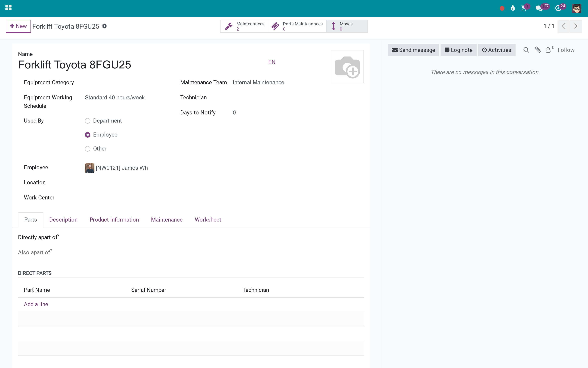
Task: Open Maintenances stat button
Action: pyautogui.click(x=244, y=26)
